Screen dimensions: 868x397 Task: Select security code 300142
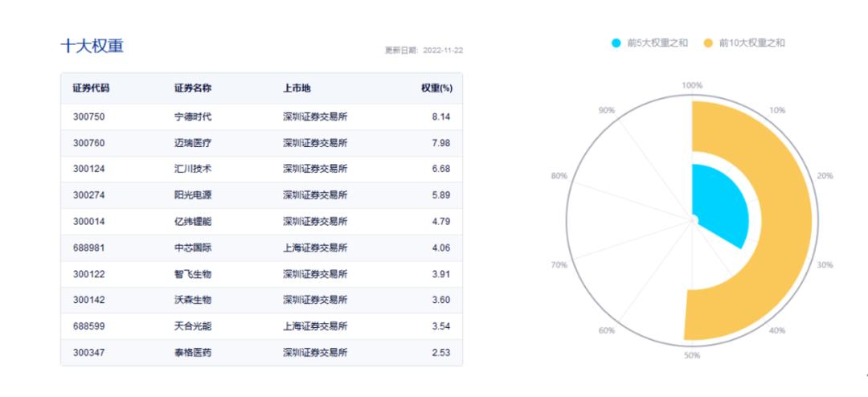[x=88, y=300]
